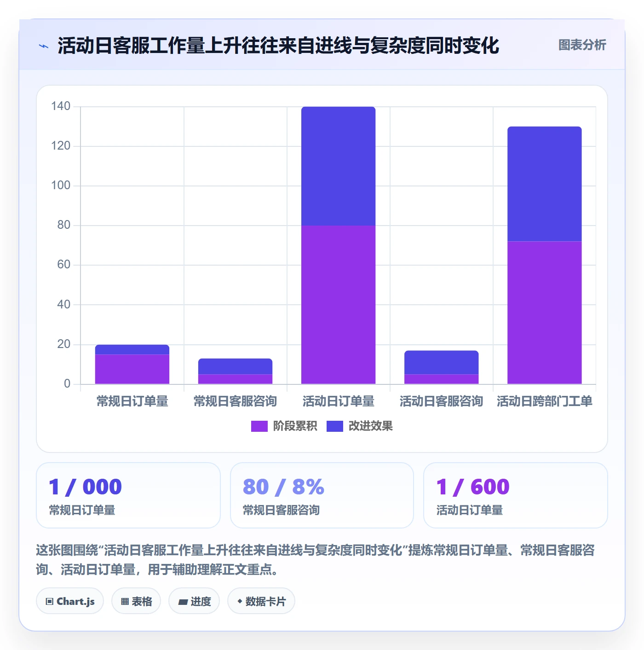Click the 活动日客服咨询 x-axis label
This screenshot has height=650, width=644.
click(442, 401)
